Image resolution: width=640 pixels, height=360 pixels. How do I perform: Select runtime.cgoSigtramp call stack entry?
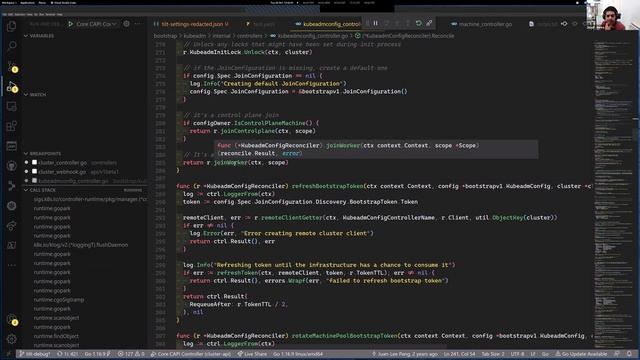59,300
